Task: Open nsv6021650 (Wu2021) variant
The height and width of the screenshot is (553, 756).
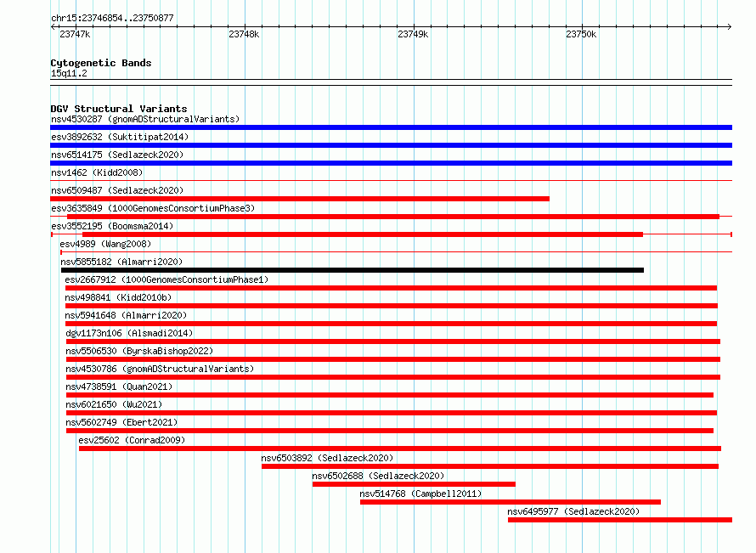Action: [x=114, y=404]
